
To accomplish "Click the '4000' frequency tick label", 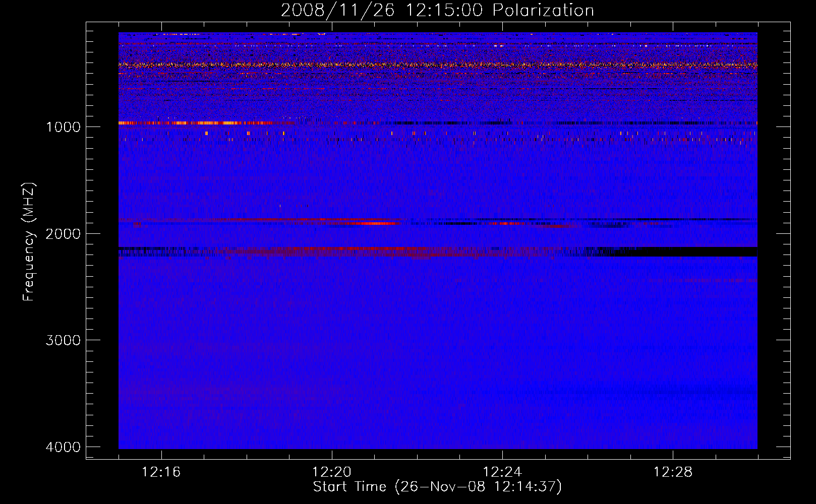I will point(63,447).
